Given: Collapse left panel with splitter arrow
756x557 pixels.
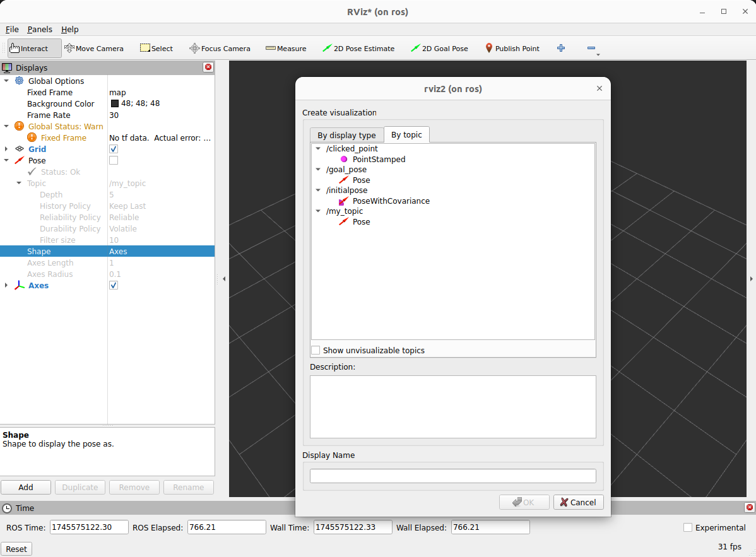Looking at the screenshot, I should (x=224, y=279).
